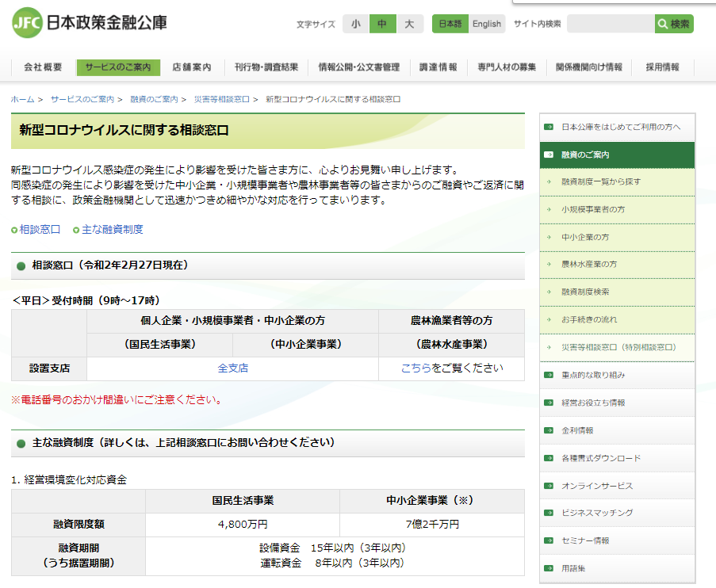
Task: Open the 会社概要 menu
Action: pos(43,67)
